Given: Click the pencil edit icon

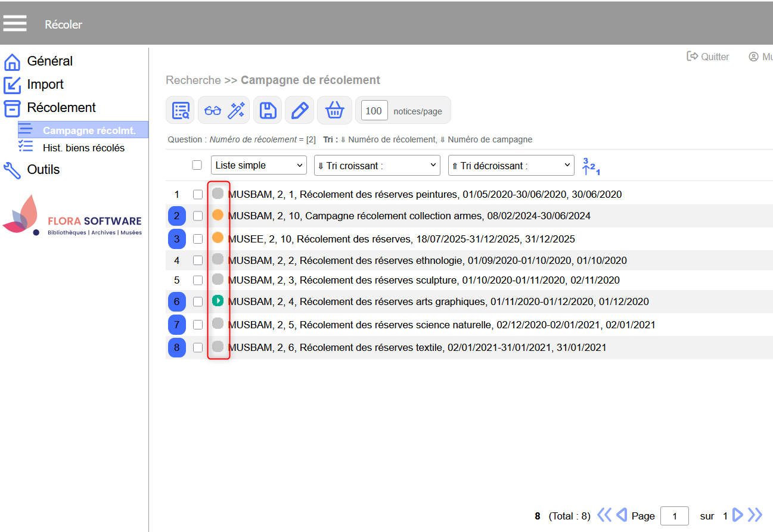Looking at the screenshot, I should (x=299, y=110).
